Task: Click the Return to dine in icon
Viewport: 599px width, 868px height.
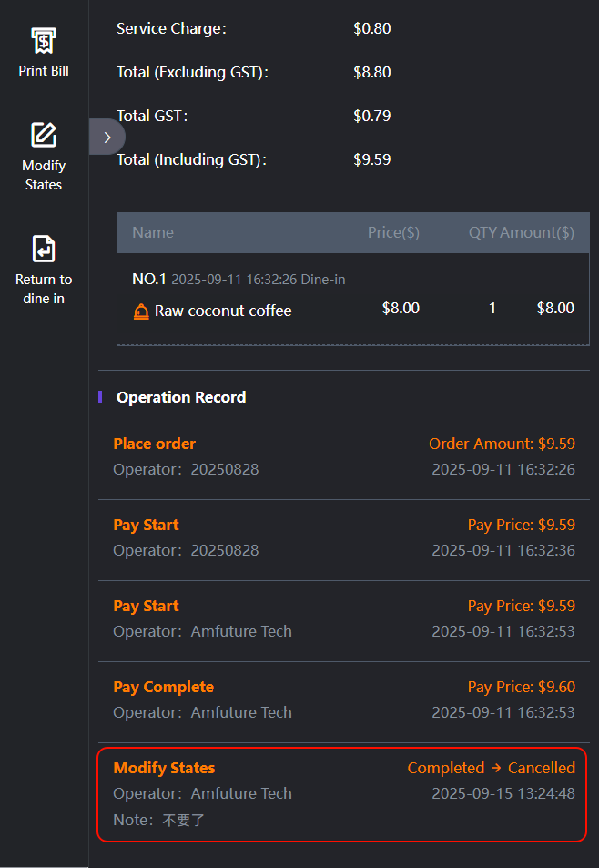Action: [x=44, y=248]
